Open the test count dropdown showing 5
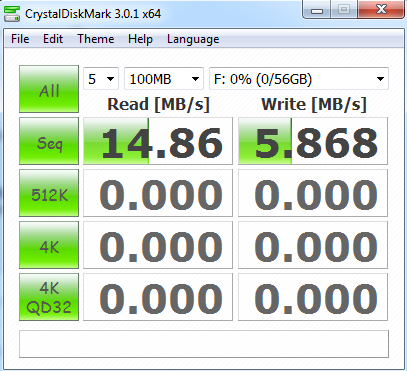This screenshot has height=371, width=407. (101, 79)
